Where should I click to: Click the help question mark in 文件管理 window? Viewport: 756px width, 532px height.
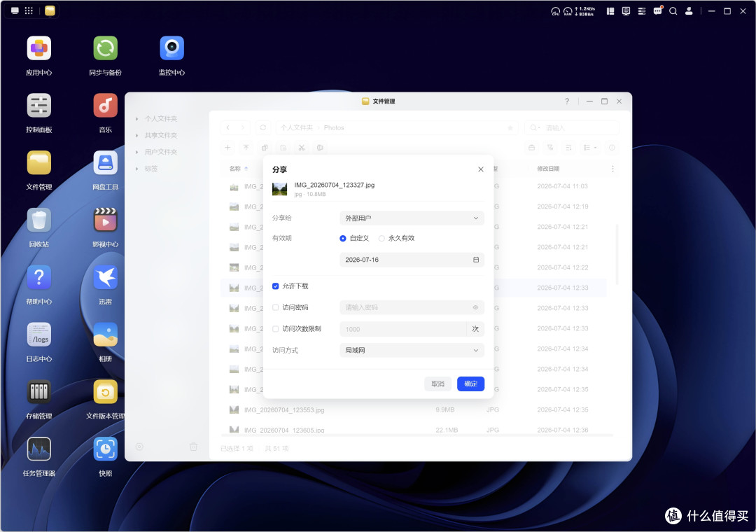coord(567,101)
